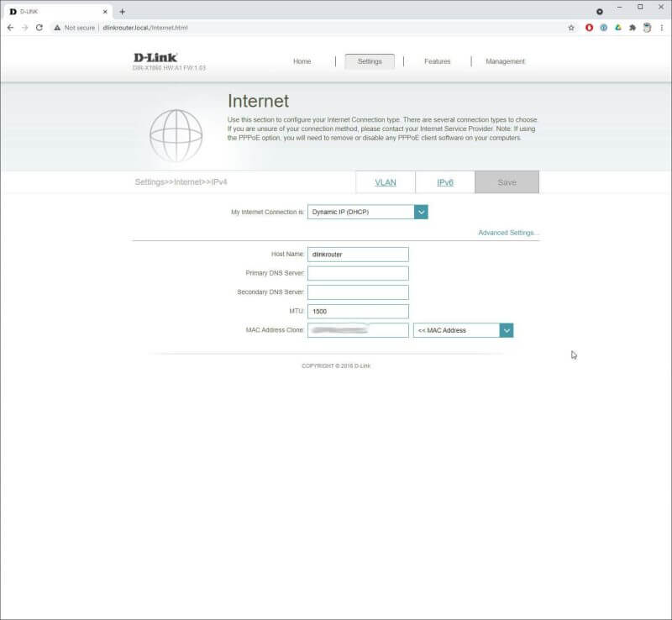The height and width of the screenshot is (620, 672).
Task: Open the MAC Address selection dropdown
Action: [x=464, y=330]
